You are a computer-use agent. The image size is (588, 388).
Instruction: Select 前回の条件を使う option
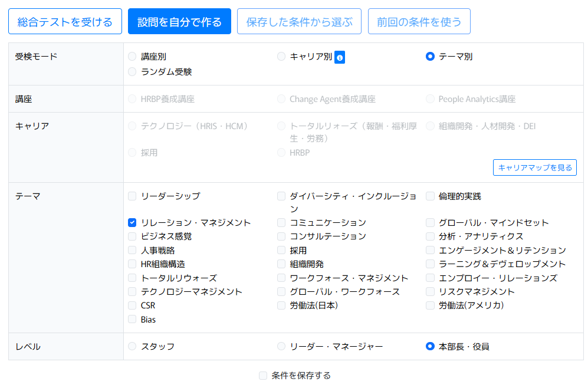pyautogui.click(x=419, y=22)
